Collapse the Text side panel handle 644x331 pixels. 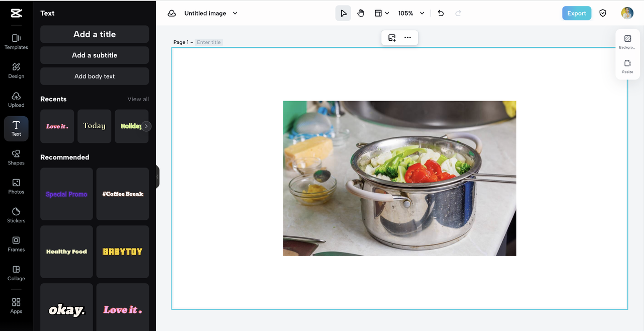[157, 177]
